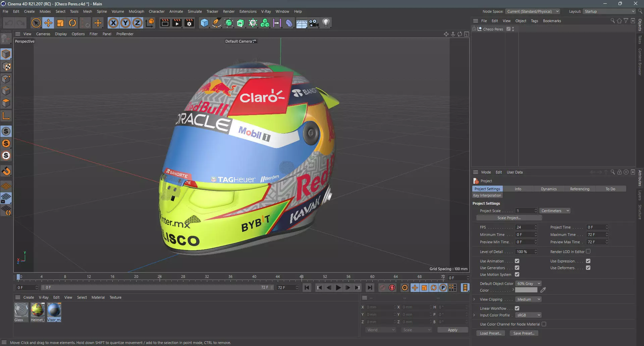Screen dimensions: 644x346
Task: Add a Light object bulb icon
Action: [x=326, y=23]
